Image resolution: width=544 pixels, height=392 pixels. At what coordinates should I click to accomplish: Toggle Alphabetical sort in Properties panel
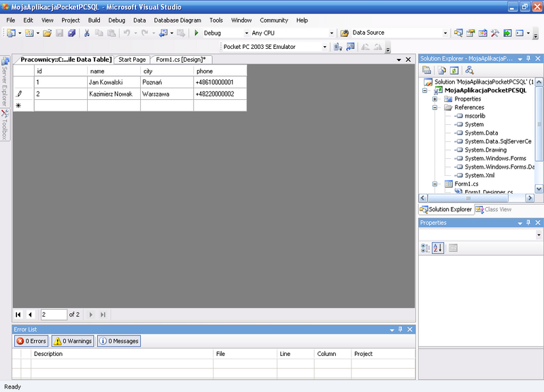(438, 248)
